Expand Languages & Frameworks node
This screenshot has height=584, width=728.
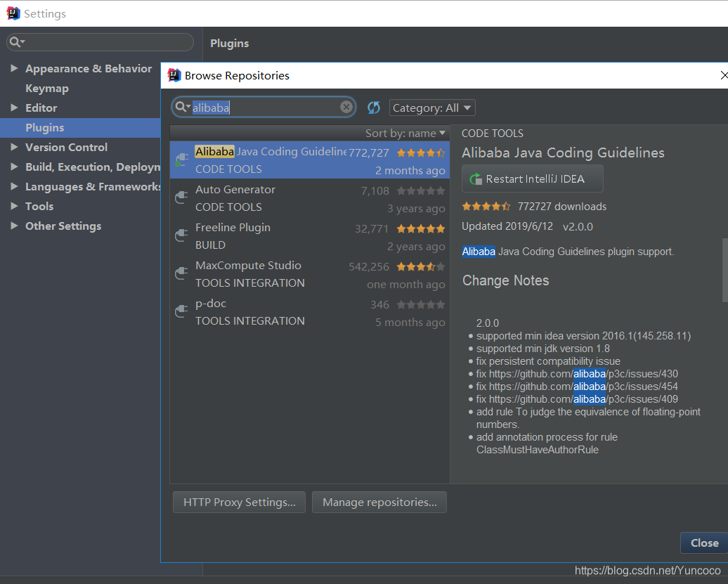pyautogui.click(x=14, y=186)
